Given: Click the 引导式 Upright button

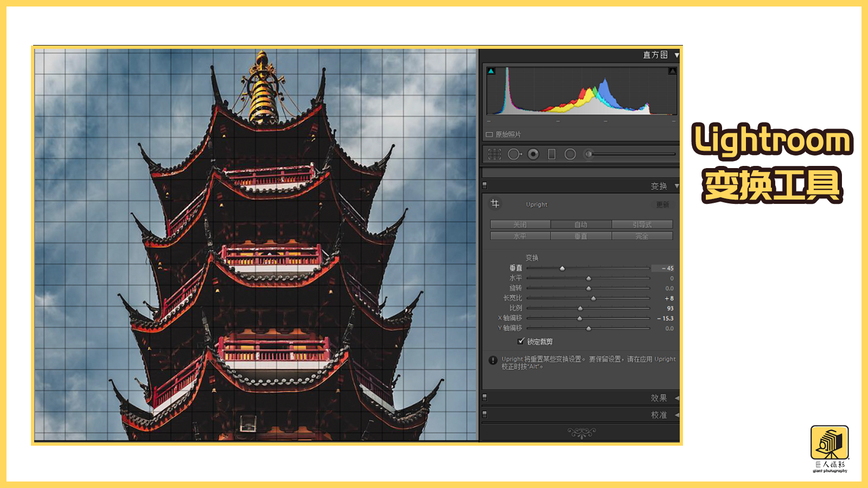Looking at the screenshot, I should coord(642,224).
